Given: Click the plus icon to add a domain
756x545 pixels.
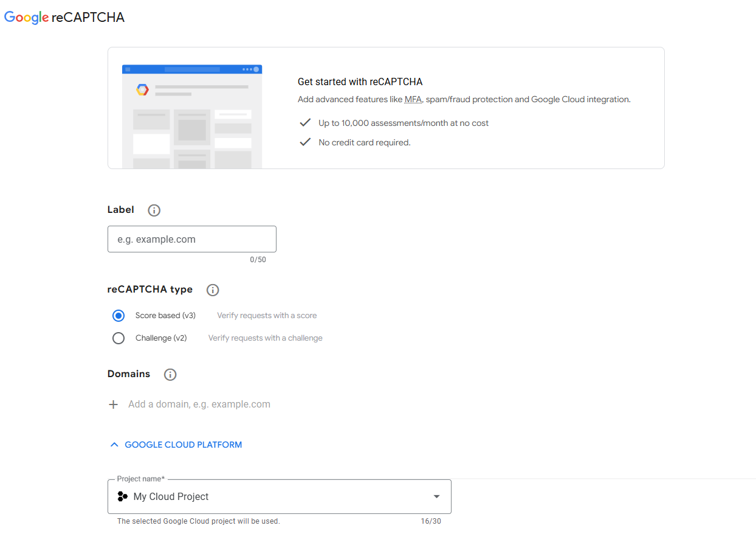Looking at the screenshot, I should tap(113, 404).
